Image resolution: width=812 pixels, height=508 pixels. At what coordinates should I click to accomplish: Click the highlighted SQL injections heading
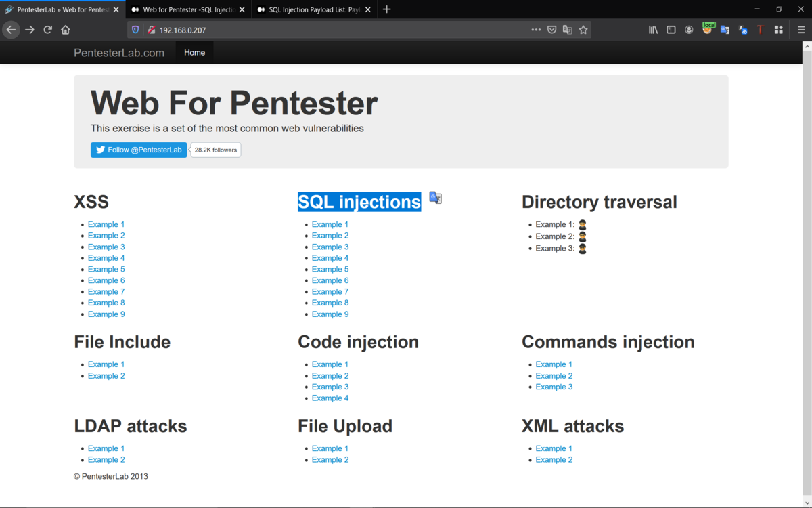point(359,202)
